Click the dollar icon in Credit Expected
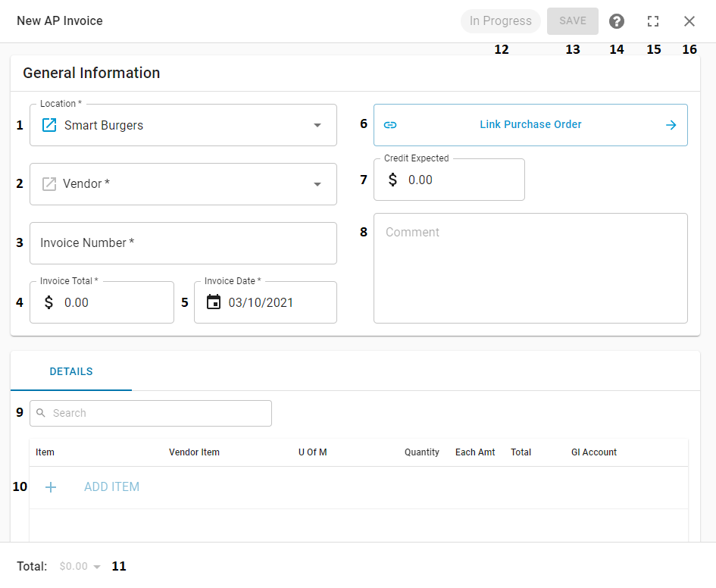 (x=392, y=180)
